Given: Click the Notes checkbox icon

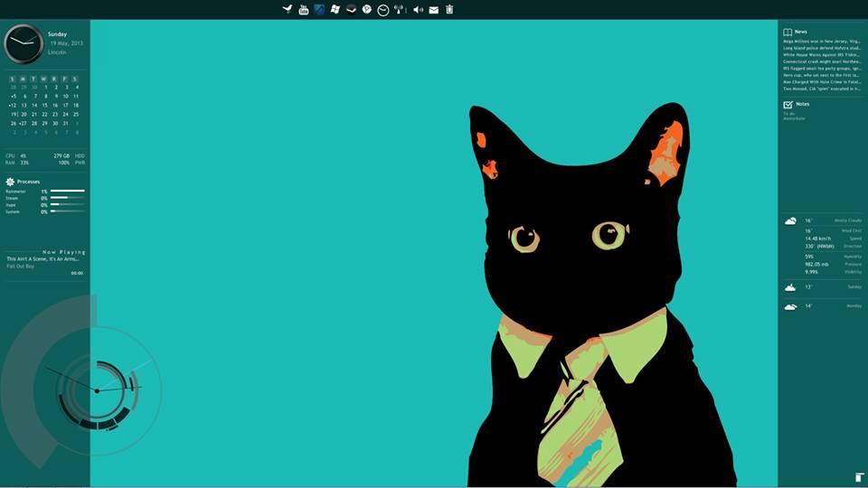Looking at the screenshot, I should (788, 104).
